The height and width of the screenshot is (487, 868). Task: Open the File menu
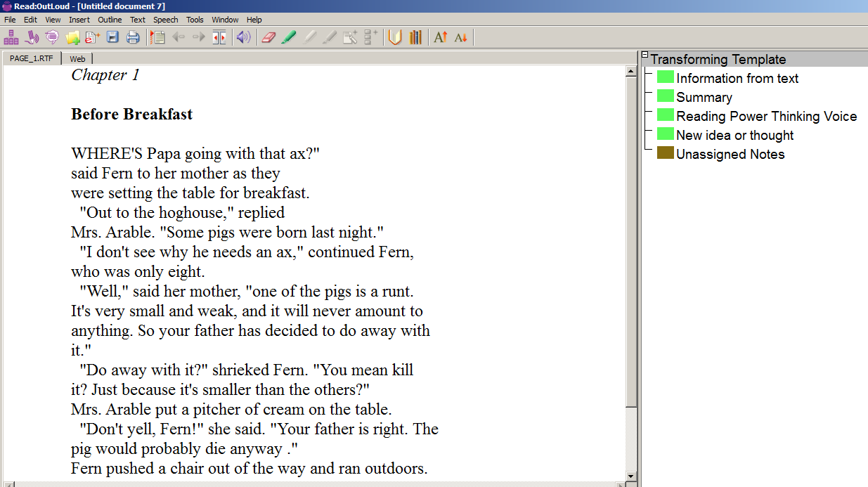coord(10,20)
